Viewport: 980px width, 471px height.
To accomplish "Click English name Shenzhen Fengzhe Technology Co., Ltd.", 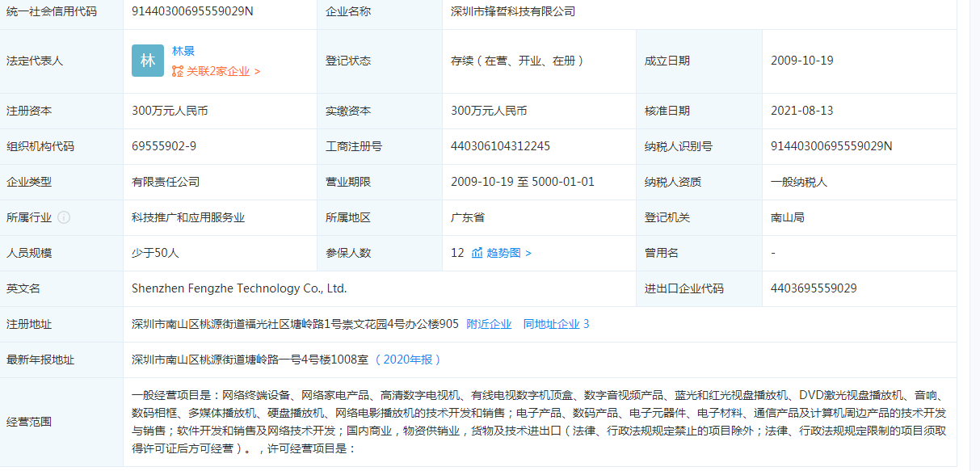I will pyautogui.click(x=239, y=288).
